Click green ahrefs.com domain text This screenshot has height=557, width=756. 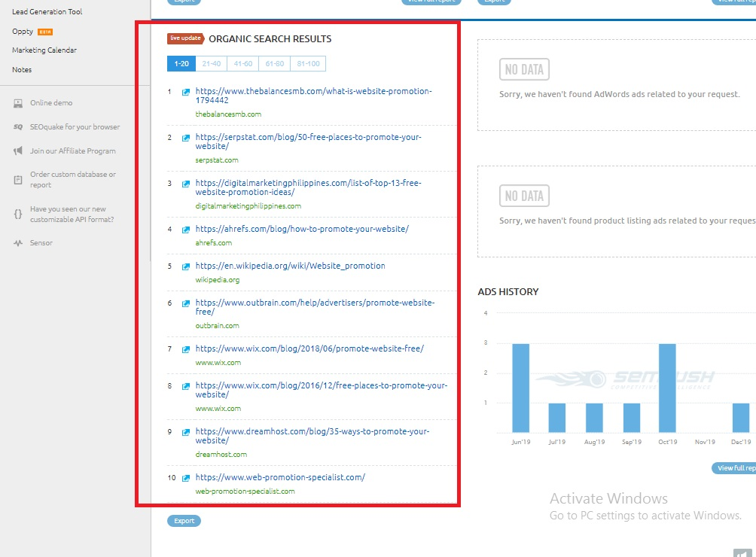pos(213,243)
